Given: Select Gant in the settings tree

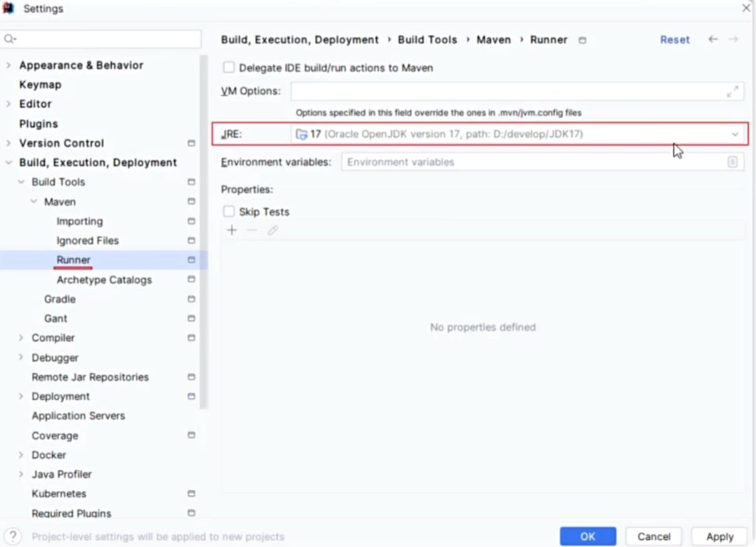Looking at the screenshot, I should (x=56, y=319).
